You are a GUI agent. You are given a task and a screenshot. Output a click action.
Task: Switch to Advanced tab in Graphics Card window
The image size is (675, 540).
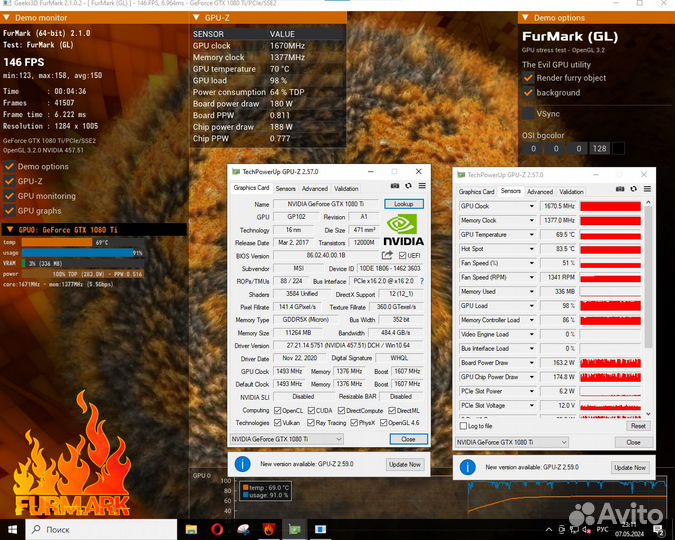click(315, 189)
